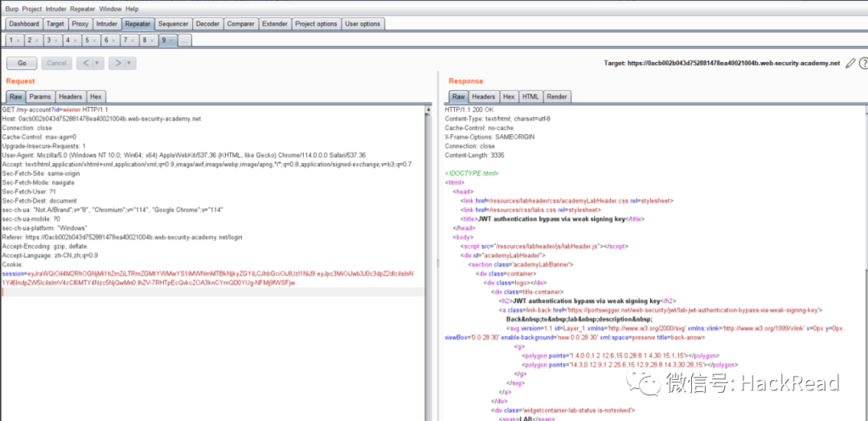Screen dimensions: 868x421
Task: Open the User options tab
Action: (x=362, y=24)
